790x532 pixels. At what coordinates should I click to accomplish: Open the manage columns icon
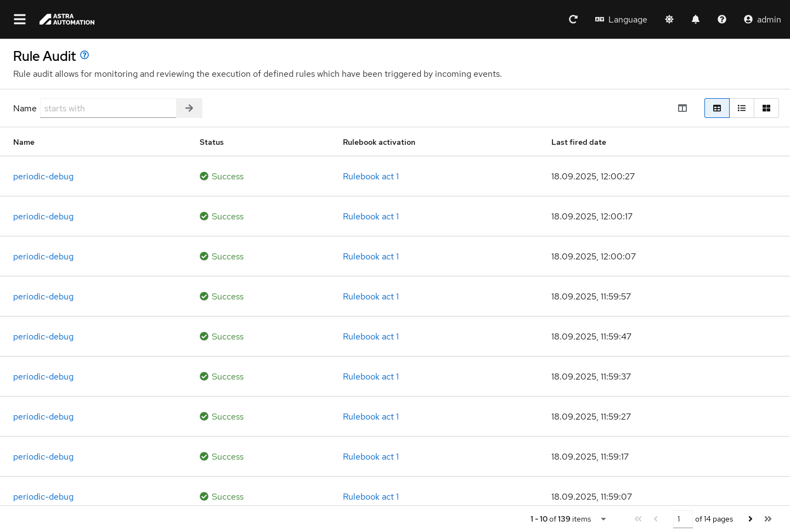coord(682,108)
